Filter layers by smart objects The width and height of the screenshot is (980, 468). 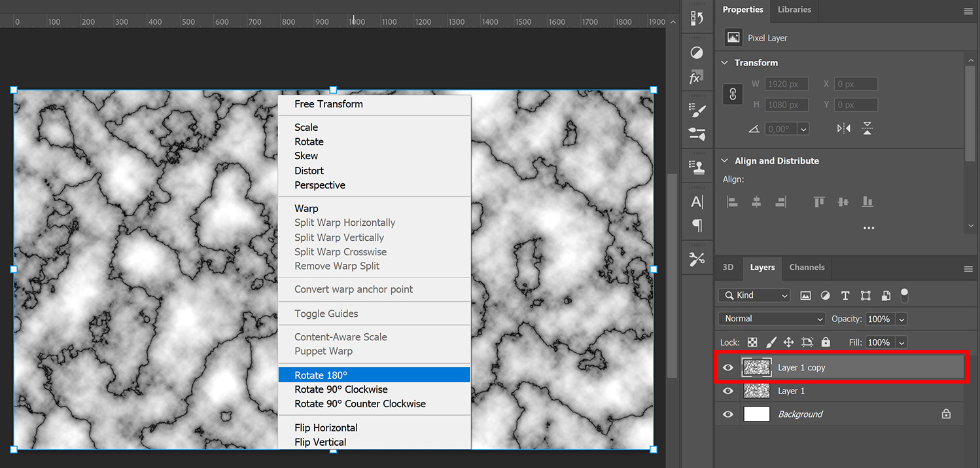886,295
